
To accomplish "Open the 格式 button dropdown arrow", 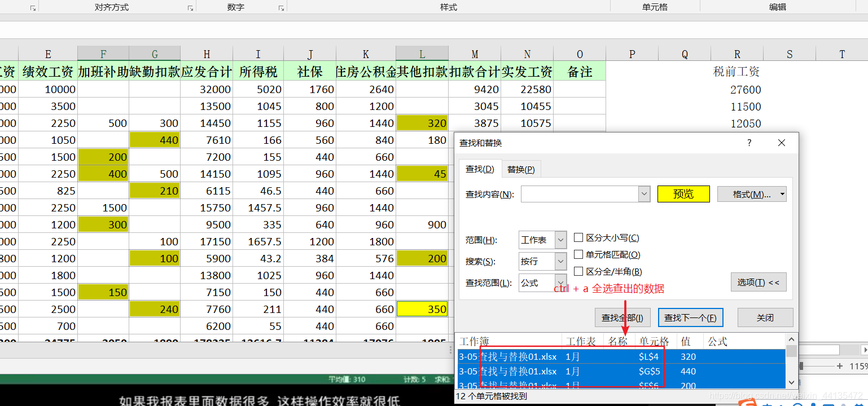I will (x=782, y=194).
